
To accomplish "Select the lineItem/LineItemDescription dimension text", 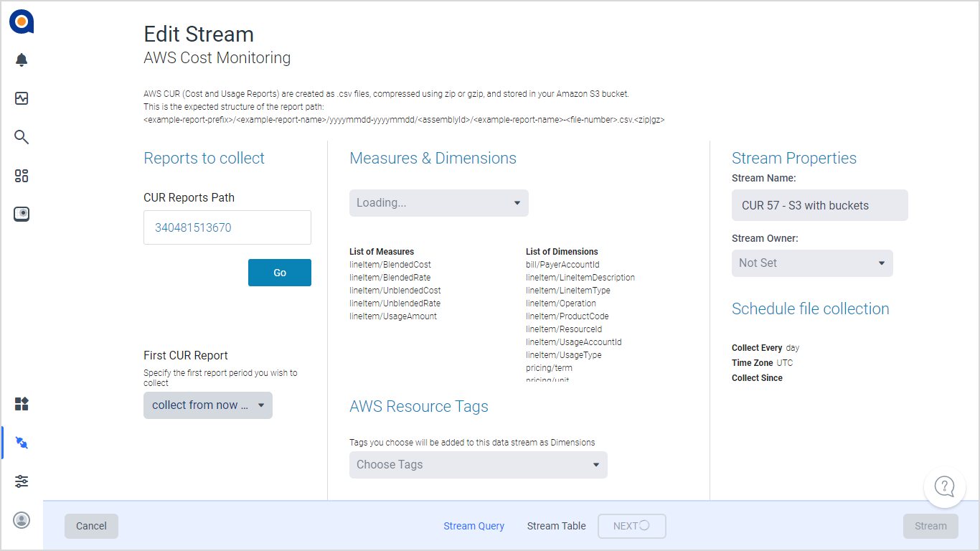I will 580,278.
